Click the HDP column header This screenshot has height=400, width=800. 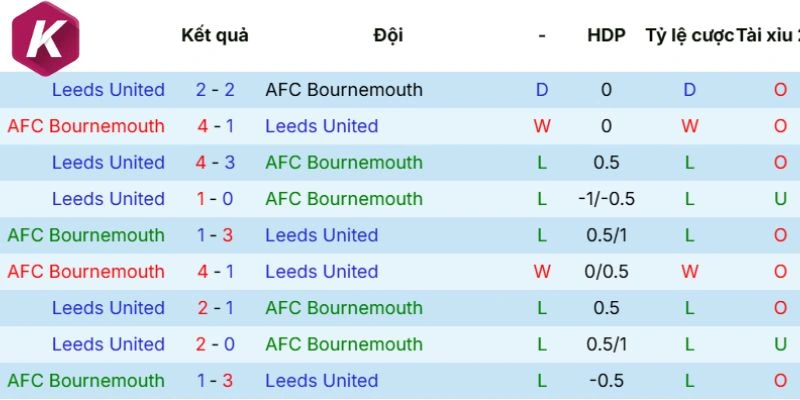pos(606,35)
